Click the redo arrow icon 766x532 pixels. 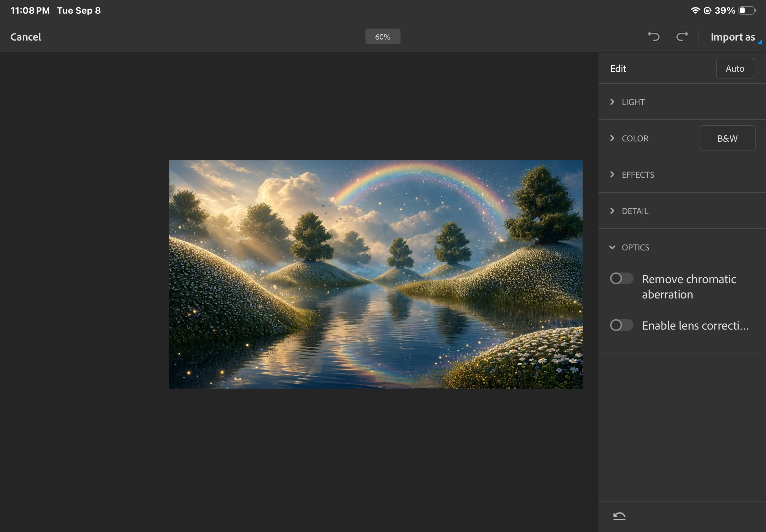point(682,36)
